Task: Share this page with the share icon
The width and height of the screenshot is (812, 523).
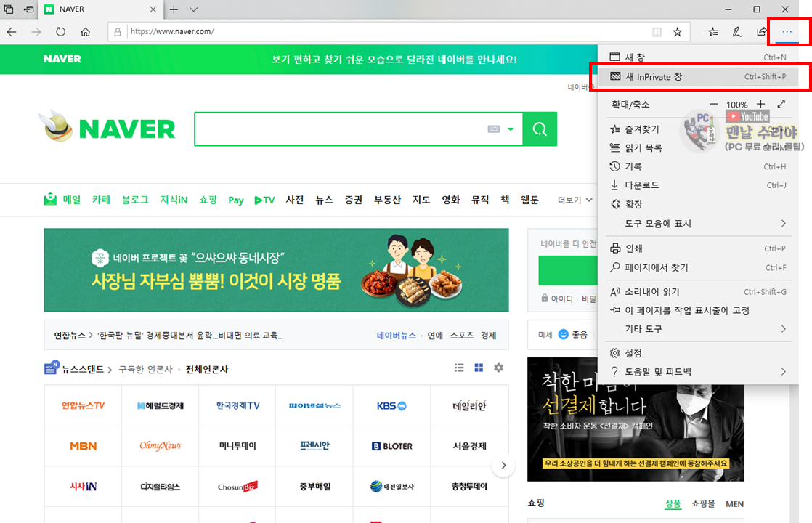Action: [761, 32]
